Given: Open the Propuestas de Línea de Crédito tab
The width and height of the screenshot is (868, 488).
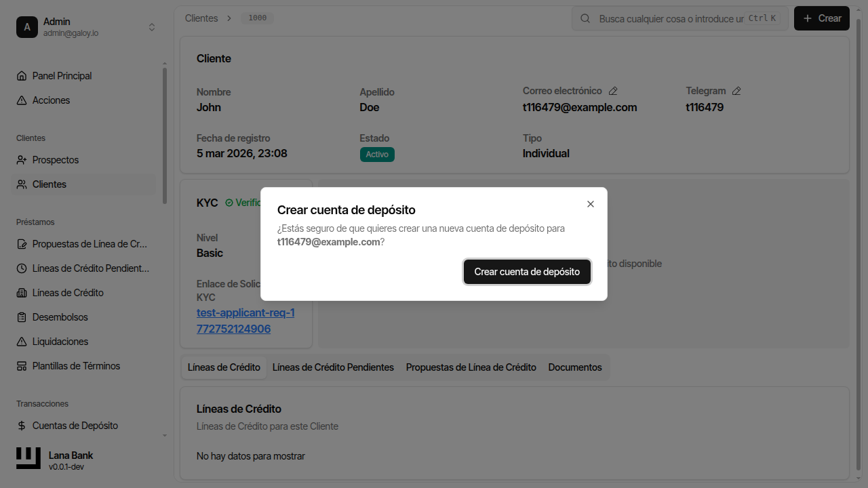Looking at the screenshot, I should pos(471,367).
